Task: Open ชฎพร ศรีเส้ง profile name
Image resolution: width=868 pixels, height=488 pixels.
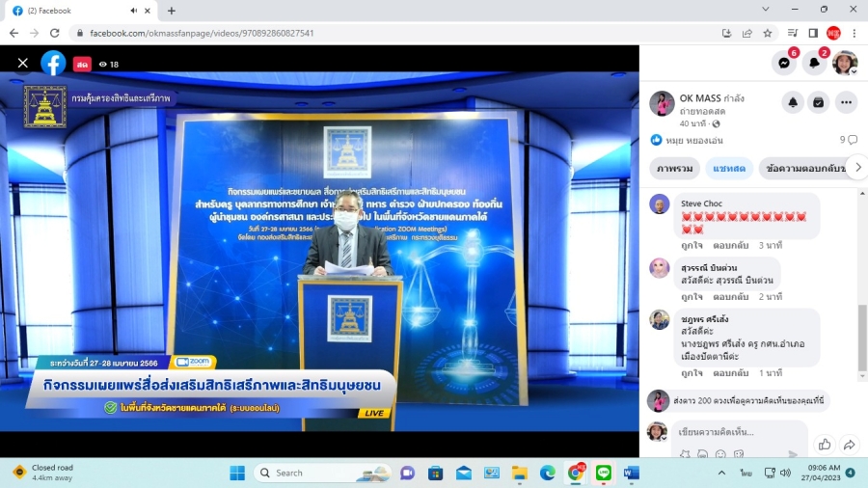Action: click(704, 319)
